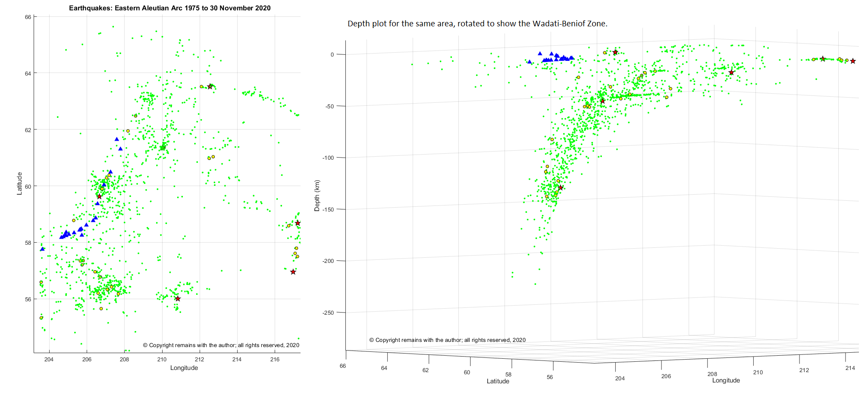Click the copyright notice inside the depth plot
This screenshot has width=868, height=414.
pyautogui.click(x=448, y=340)
